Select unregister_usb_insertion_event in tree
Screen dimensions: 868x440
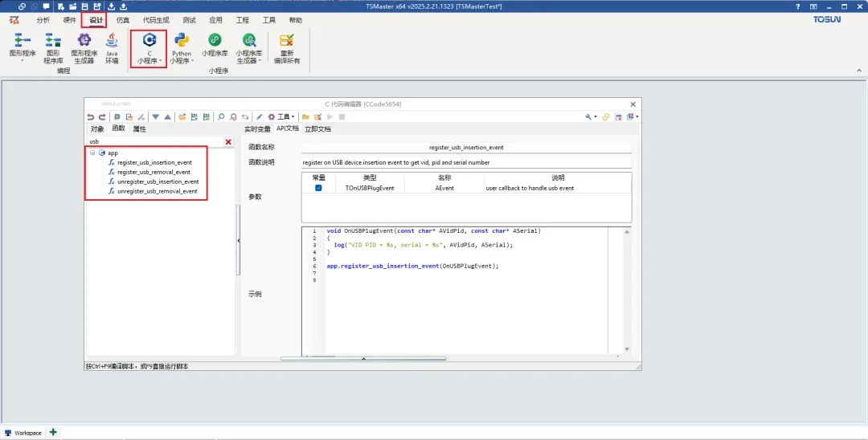[x=158, y=181]
